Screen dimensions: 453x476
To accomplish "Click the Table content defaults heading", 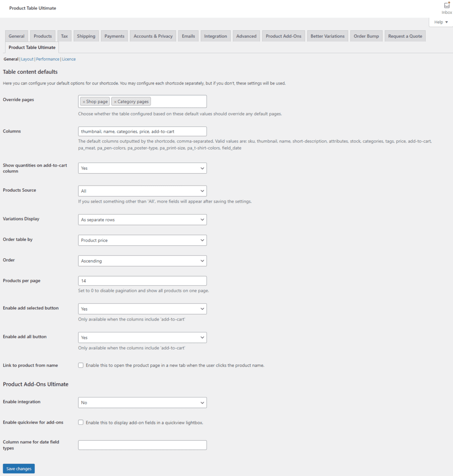I will [x=30, y=72].
